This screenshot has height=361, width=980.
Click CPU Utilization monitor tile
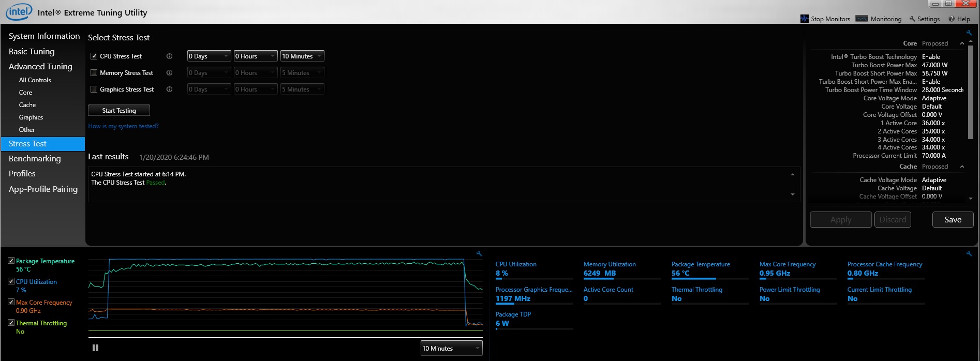click(534, 270)
